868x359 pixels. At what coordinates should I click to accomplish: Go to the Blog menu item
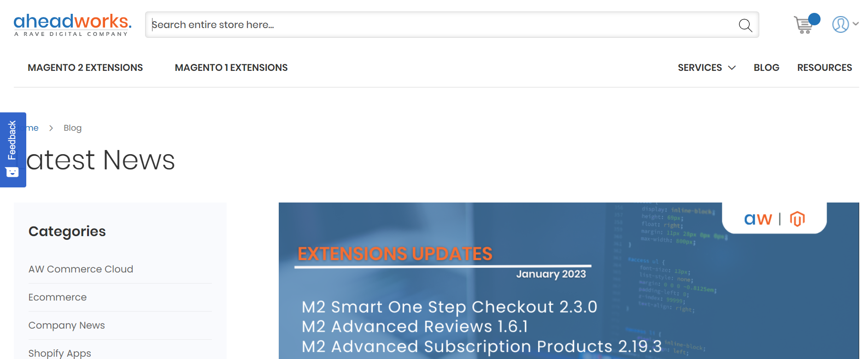(x=767, y=68)
